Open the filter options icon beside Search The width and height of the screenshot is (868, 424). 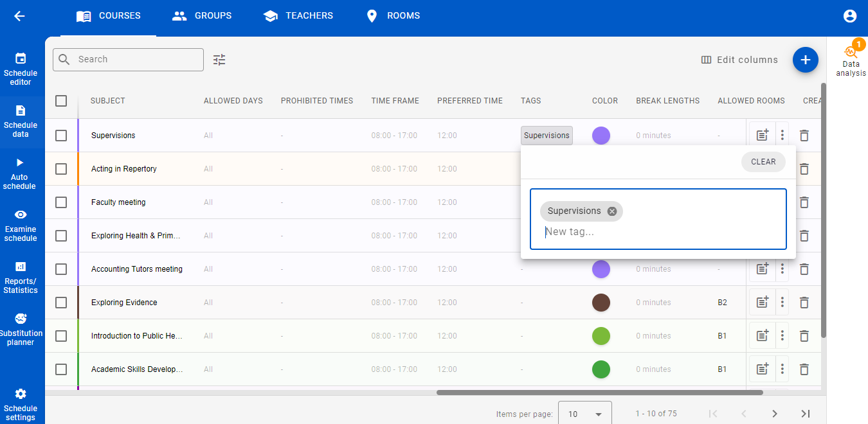[219, 60]
